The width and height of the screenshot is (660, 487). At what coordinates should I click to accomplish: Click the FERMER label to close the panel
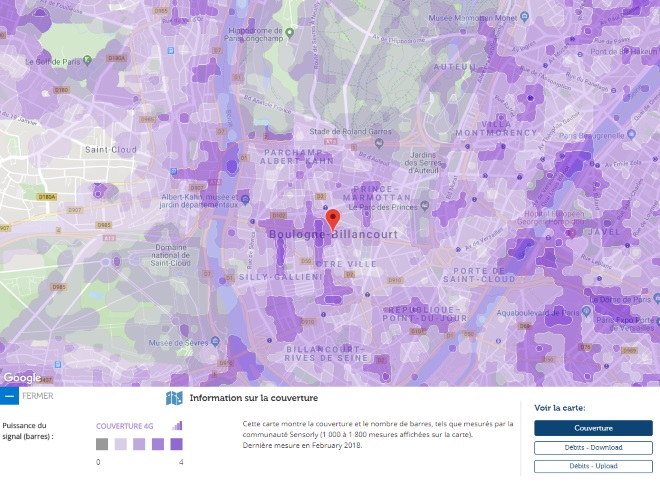click(38, 396)
